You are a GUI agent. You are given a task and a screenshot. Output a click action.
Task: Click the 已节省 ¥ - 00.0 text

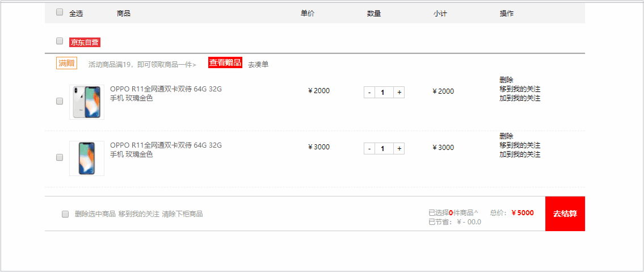(454, 222)
